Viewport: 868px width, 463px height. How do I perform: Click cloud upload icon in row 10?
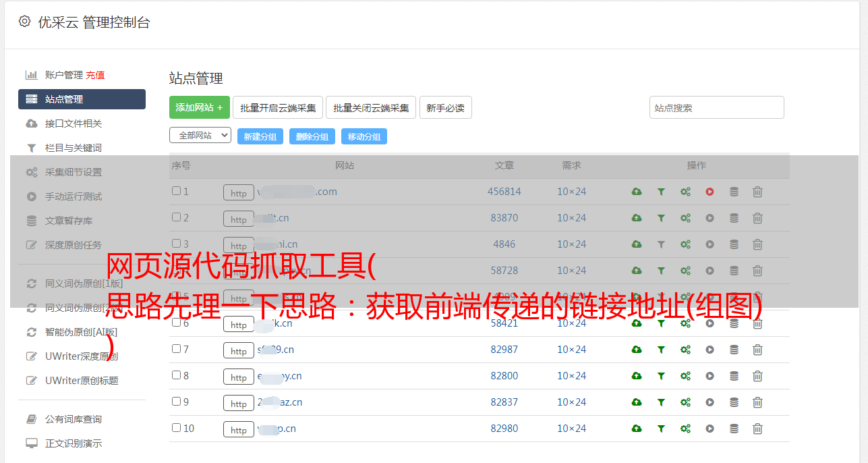[637, 429]
